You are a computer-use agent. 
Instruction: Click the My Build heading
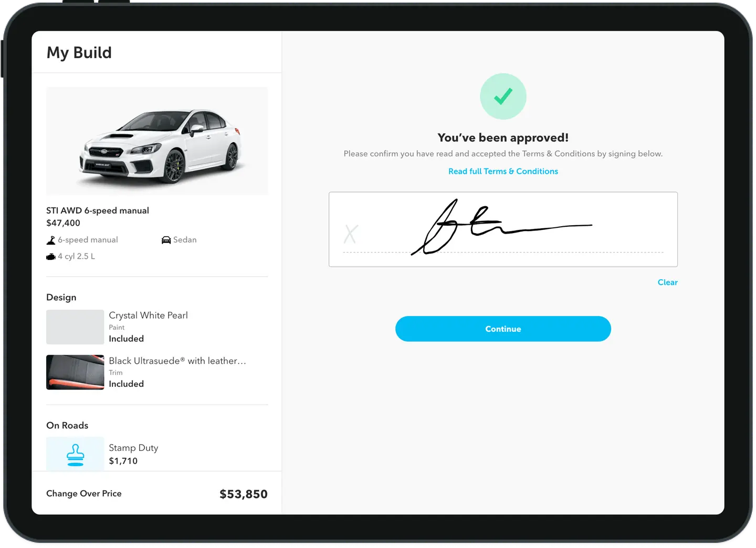coord(79,52)
